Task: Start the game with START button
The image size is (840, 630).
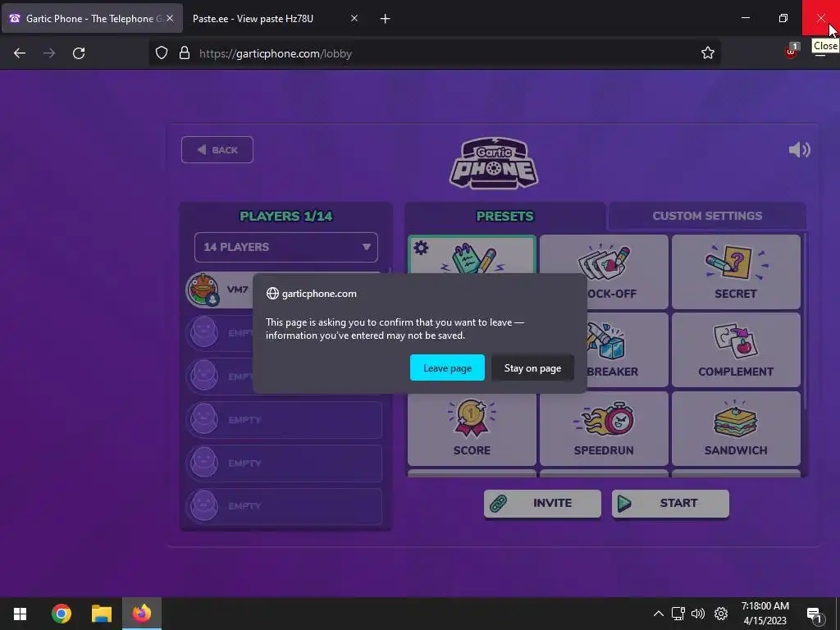Action: tap(670, 503)
